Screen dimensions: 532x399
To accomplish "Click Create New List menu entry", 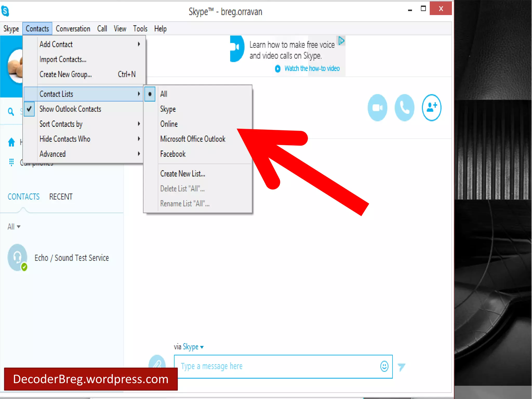I will [x=183, y=174].
